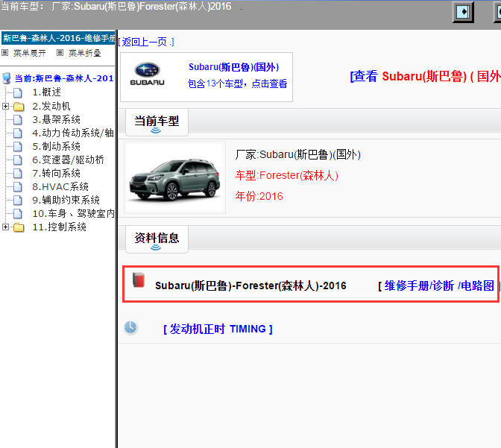This screenshot has width=501, height=448.
Task: Click the Subaru(斯巴鲁)-Forester(森林人)-2016 title
Action: click(250, 285)
